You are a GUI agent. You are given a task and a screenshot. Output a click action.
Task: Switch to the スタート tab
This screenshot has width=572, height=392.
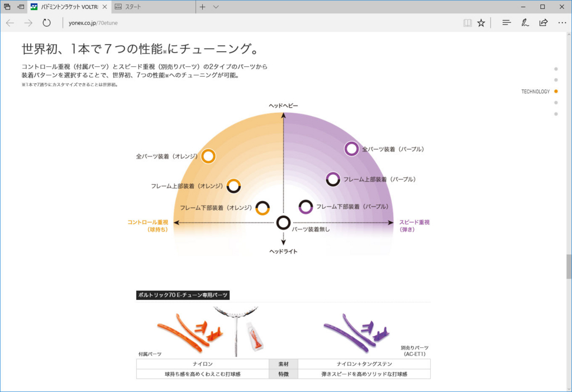coord(152,7)
